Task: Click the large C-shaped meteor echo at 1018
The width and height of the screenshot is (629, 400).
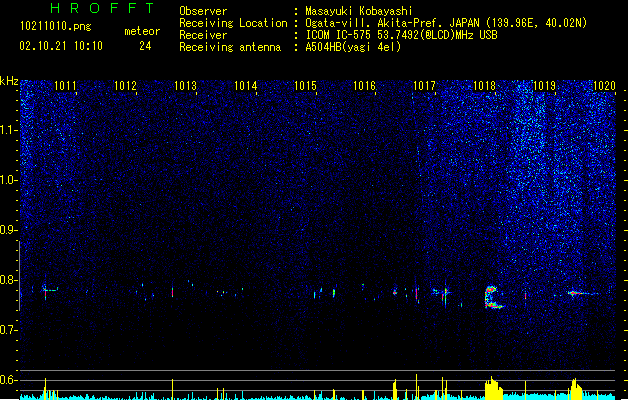Action: [493, 297]
